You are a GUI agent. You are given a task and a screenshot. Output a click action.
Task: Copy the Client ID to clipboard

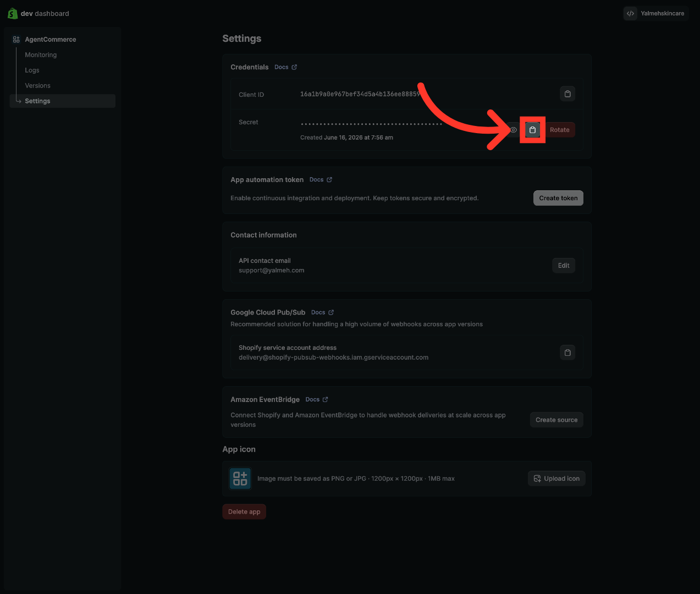click(x=567, y=94)
